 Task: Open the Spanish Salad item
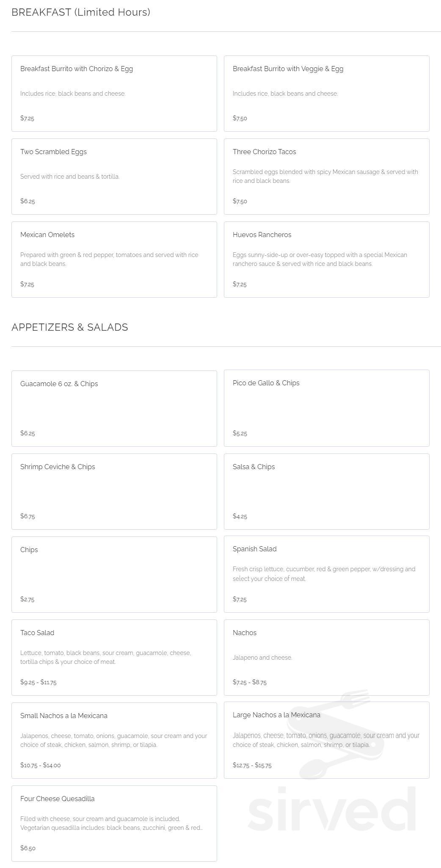326,574
